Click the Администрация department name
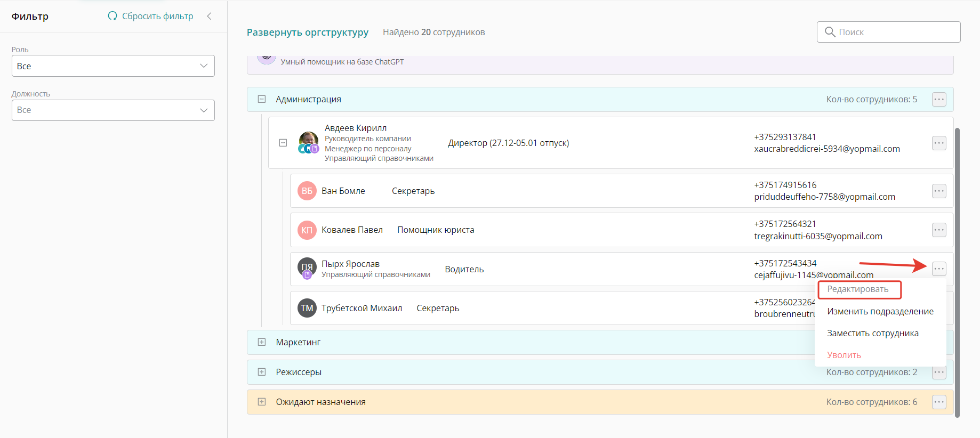Screen dimensions: 980x438 pyautogui.click(x=308, y=99)
